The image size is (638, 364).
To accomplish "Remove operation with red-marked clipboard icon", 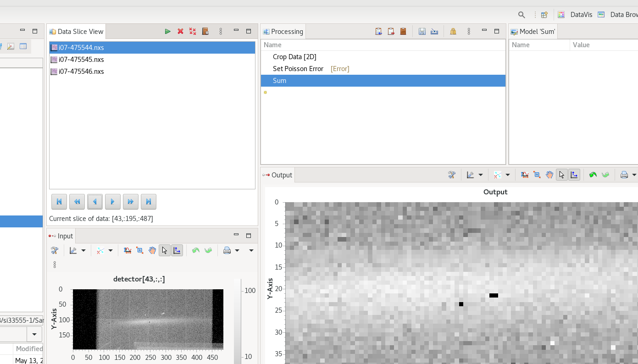I will (x=391, y=32).
